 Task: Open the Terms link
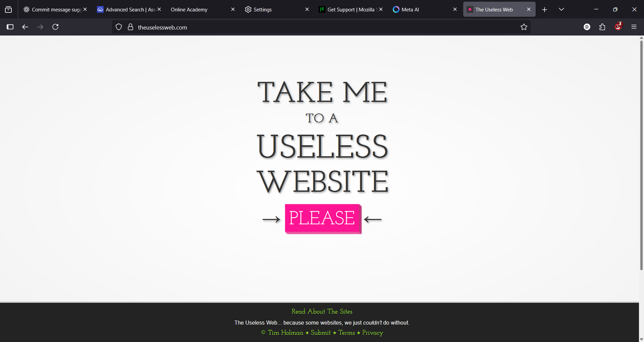click(346, 333)
